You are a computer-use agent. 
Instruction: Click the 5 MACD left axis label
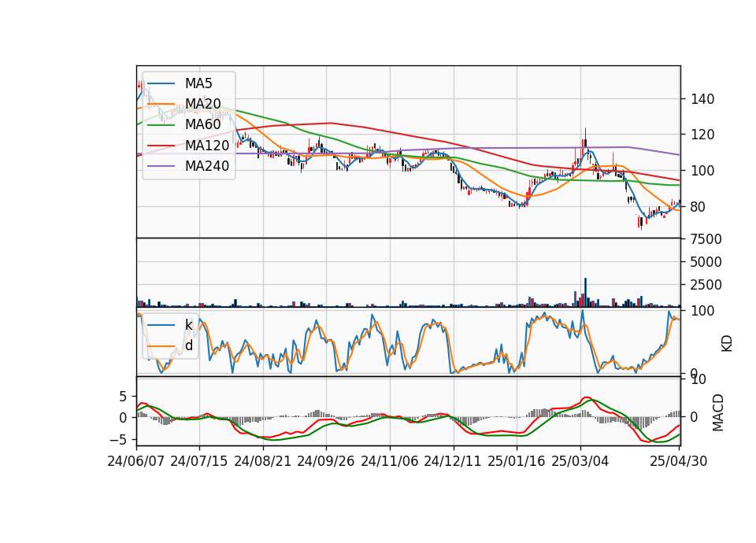pyautogui.click(x=124, y=397)
